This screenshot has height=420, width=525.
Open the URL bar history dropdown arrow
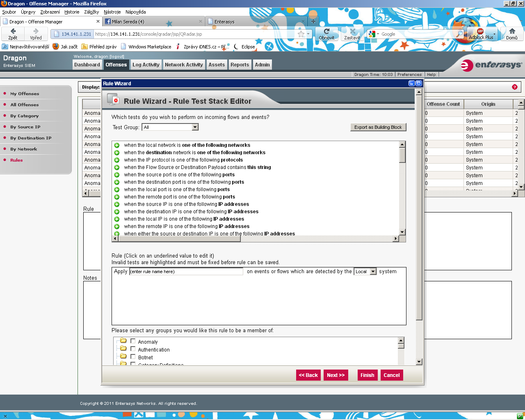pyautogui.click(x=308, y=34)
